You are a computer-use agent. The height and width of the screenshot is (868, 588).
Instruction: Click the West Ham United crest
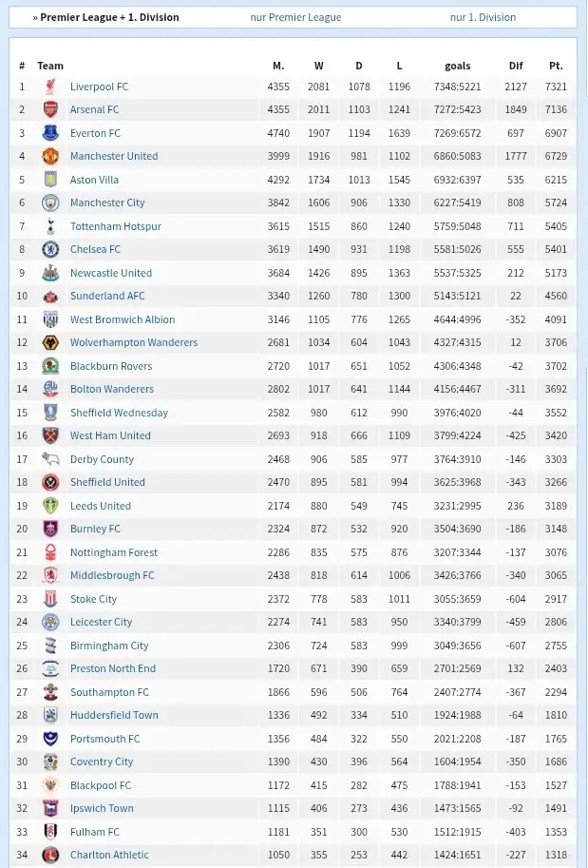pyautogui.click(x=50, y=436)
